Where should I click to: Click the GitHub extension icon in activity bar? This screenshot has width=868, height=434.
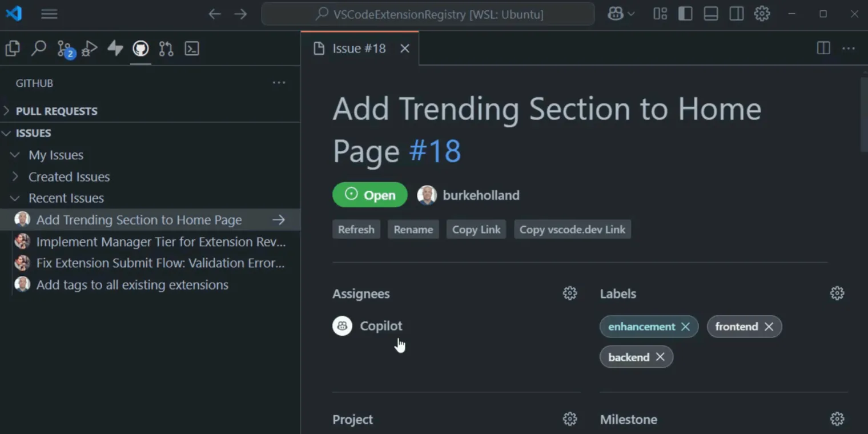(x=140, y=48)
